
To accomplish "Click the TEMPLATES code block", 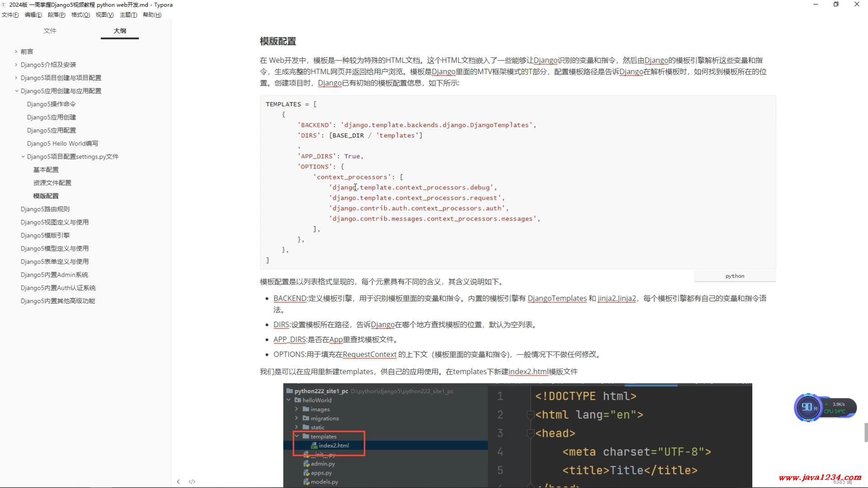I will [518, 182].
